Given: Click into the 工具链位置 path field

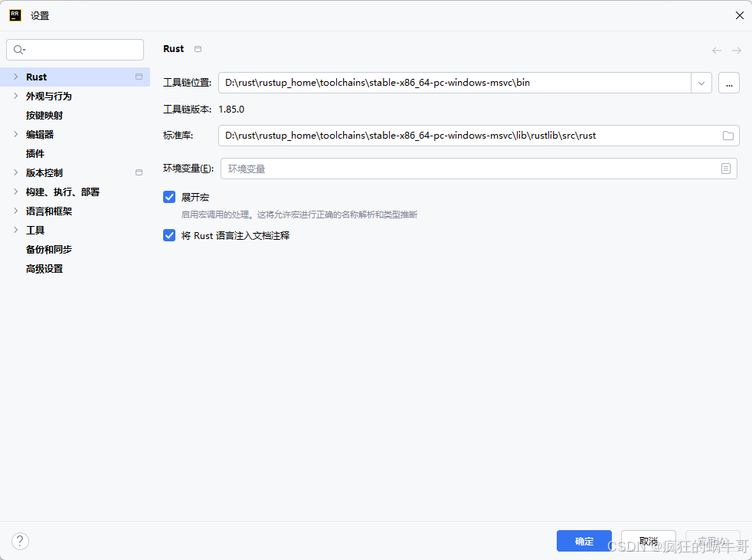Looking at the screenshot, I should (x=455, y=83).
